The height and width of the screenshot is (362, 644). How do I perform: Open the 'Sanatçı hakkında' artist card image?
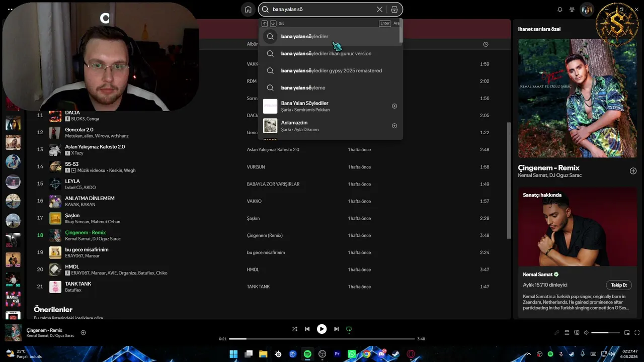[x=578, y=226]
